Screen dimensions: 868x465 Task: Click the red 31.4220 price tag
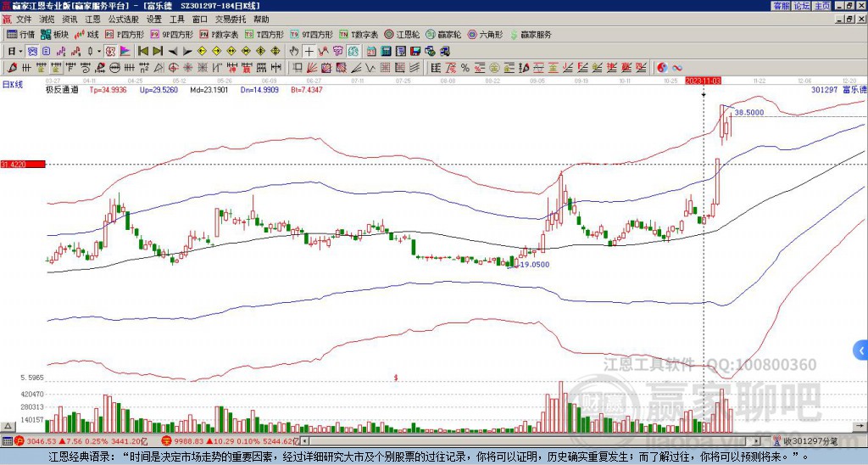(23, 165)
